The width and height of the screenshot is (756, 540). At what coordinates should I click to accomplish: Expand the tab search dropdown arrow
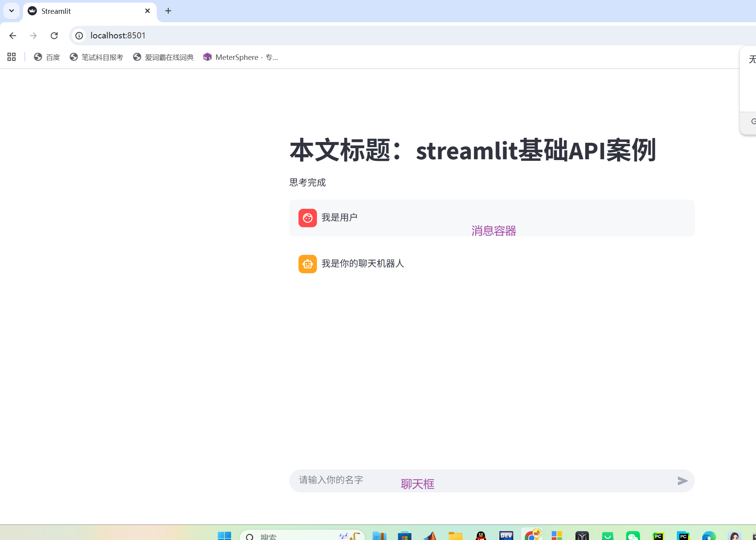12,11
